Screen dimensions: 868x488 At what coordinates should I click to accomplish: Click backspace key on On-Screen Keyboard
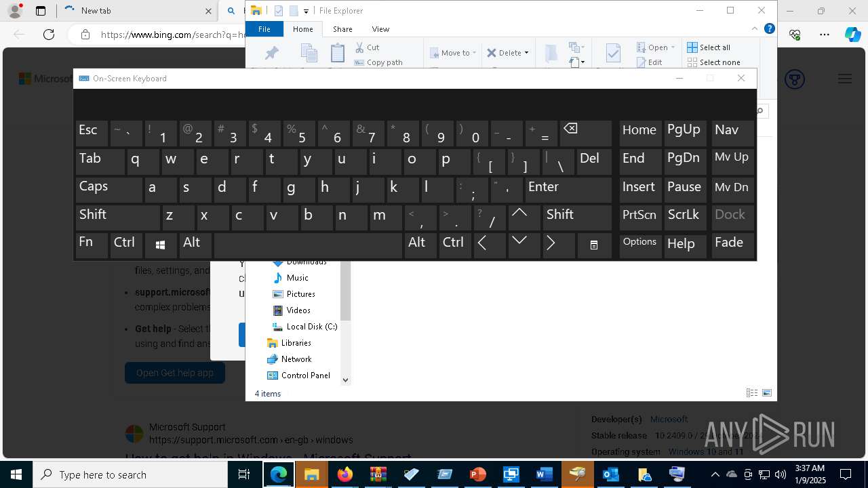(586, 134)
